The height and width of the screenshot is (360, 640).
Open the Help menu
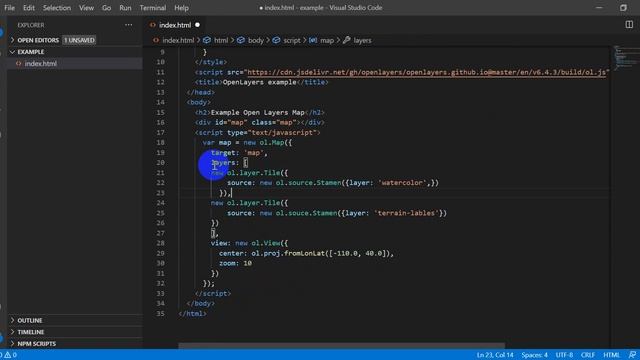[x=181, y=8]
